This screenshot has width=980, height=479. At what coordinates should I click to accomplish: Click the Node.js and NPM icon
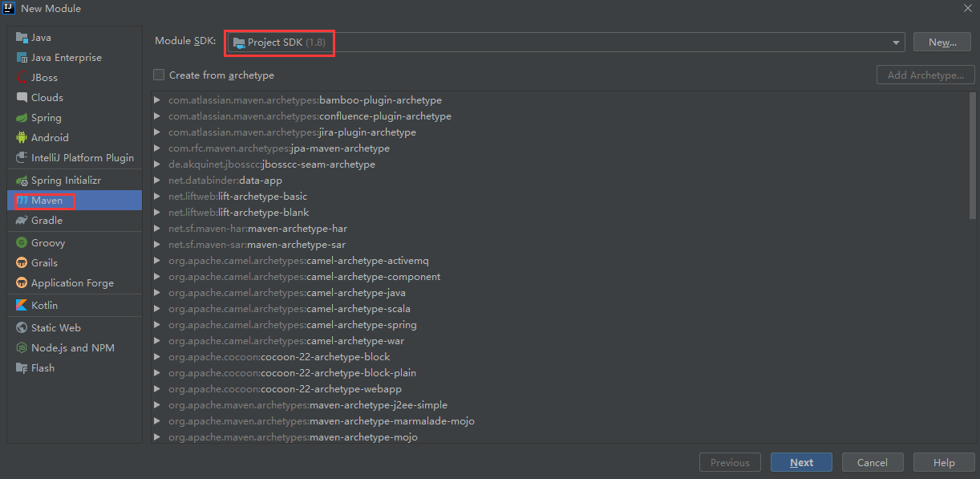point(22,348)
